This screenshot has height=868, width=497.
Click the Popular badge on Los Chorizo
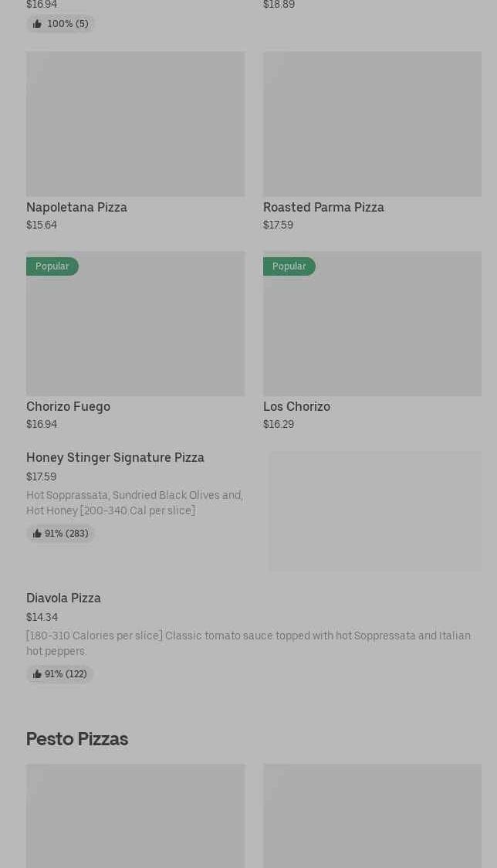pyautogui.click(x=289, y=266)
